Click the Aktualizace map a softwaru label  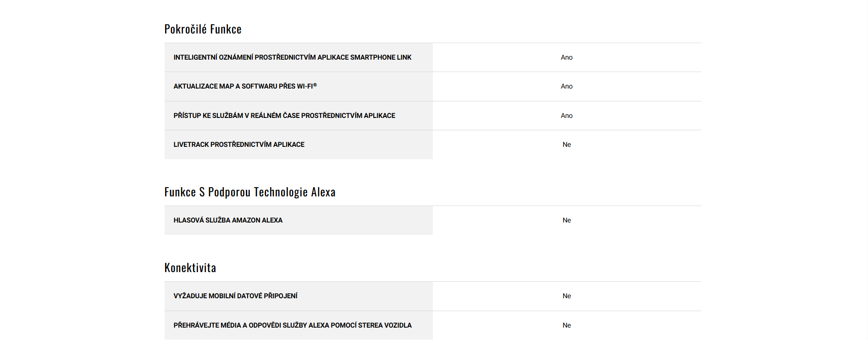tap(243, 86)
